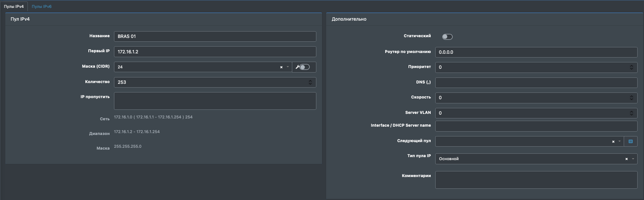This screenshot has width=644, height=200.
Task: Click into the Комментарии text area
Action: pos(536,180)
